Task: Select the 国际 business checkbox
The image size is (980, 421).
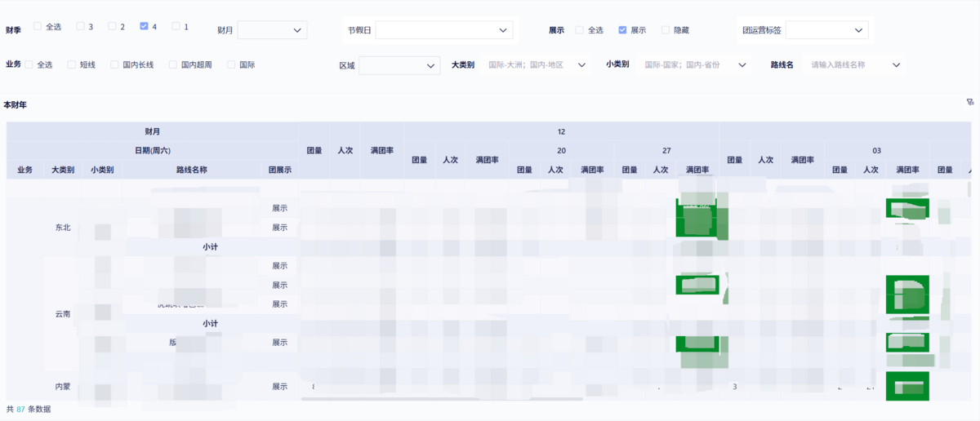Action: pos(231,64)
